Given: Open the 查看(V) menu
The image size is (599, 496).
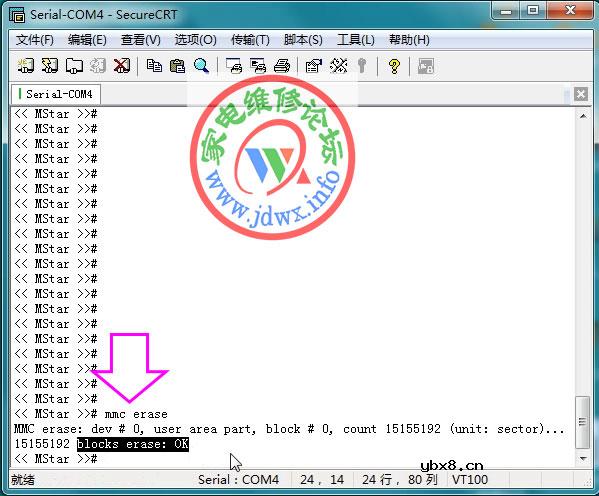Looking at the screenshot, I should pos(141,40).
